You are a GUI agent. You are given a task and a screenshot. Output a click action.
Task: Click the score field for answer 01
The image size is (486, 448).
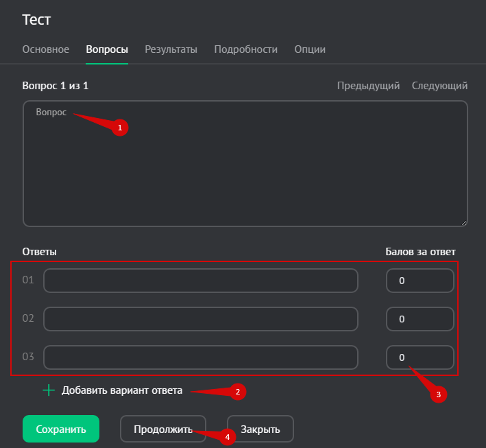[420, 281]
